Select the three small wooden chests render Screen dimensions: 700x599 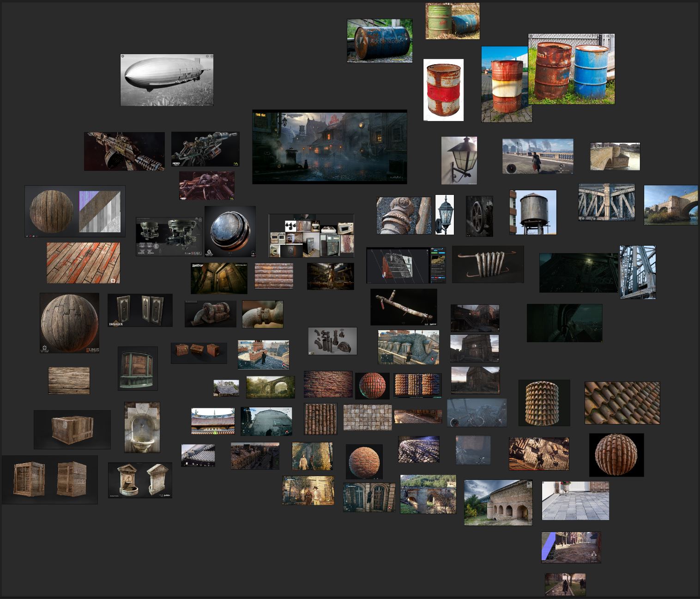(x=199, y=353)
